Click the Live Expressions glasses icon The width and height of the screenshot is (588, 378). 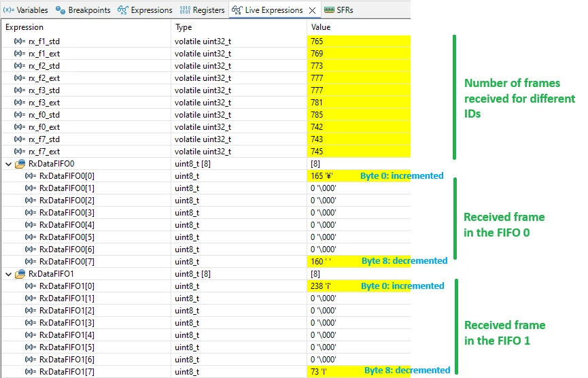[237, 10]
